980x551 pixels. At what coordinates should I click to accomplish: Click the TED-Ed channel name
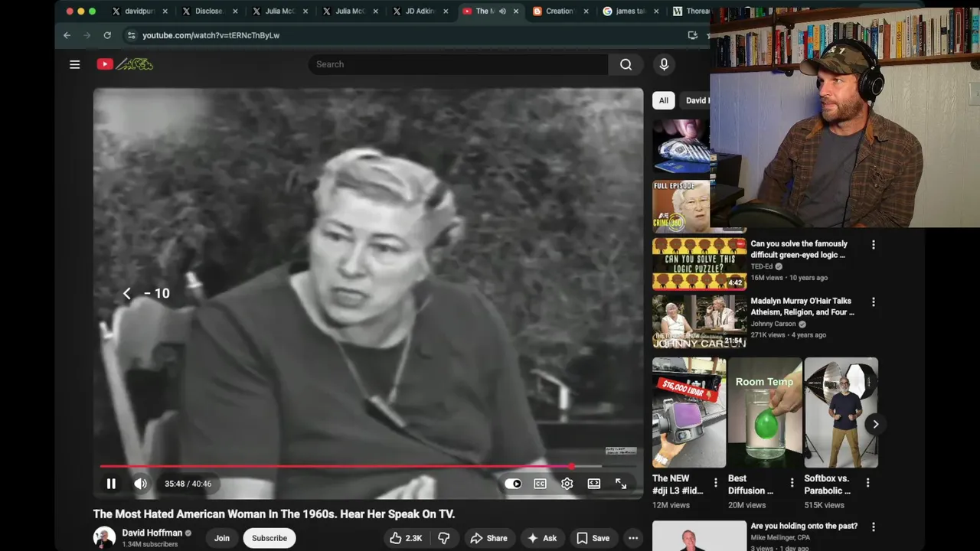(762, 266)
